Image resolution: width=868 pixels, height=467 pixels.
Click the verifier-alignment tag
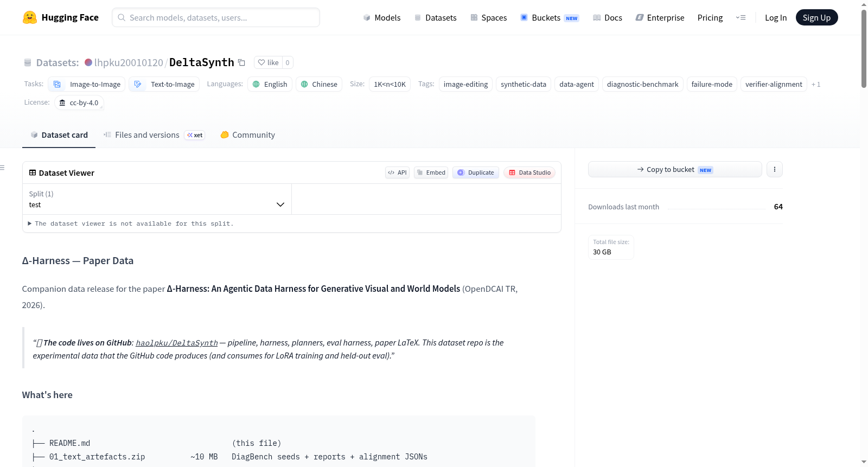[x=774, y=84]
